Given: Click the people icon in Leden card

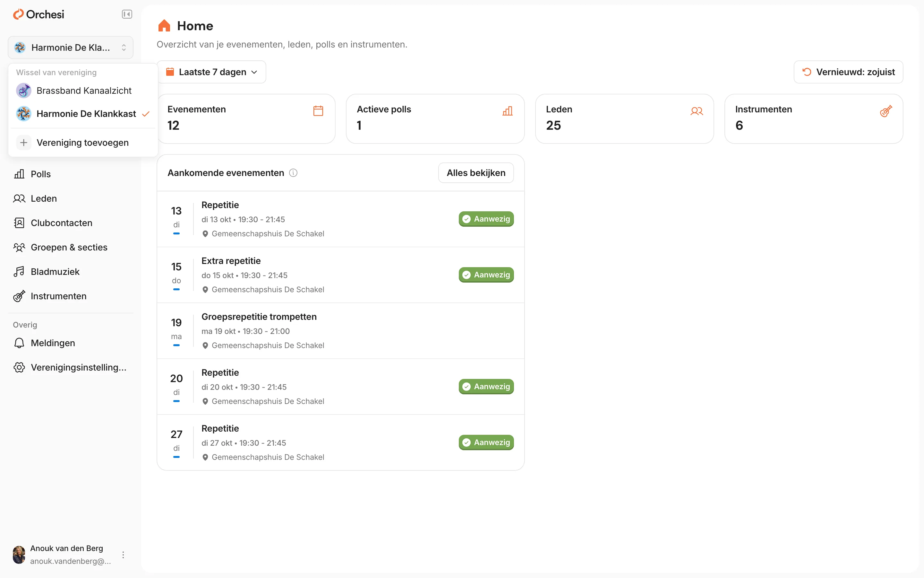Looking at the screenshot, I should click(x=697, y=111).
